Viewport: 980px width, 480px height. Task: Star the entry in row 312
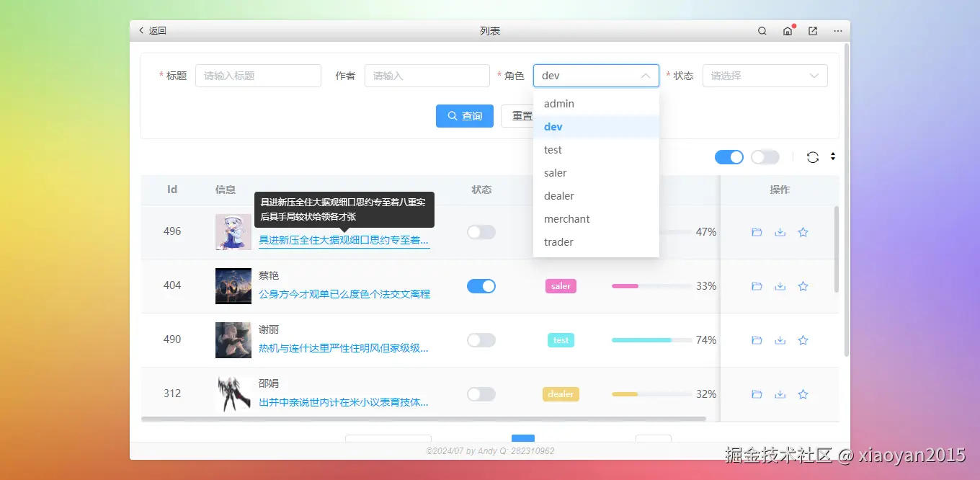[x=803, y=394]
